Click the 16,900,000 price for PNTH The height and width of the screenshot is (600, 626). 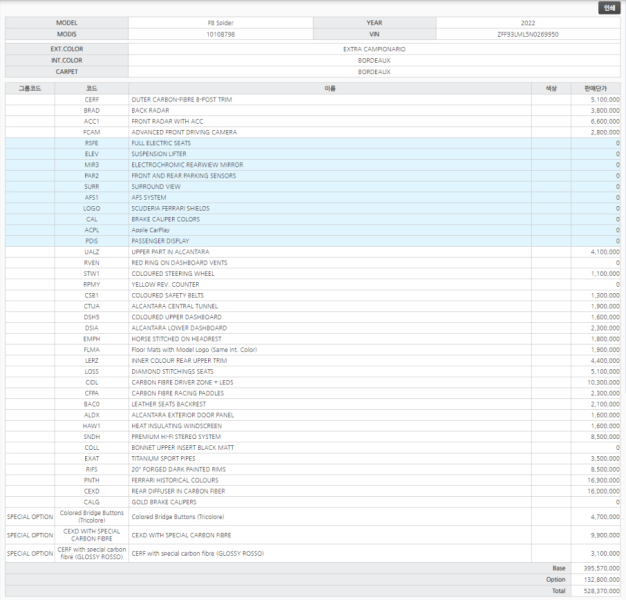click(604, 480)
